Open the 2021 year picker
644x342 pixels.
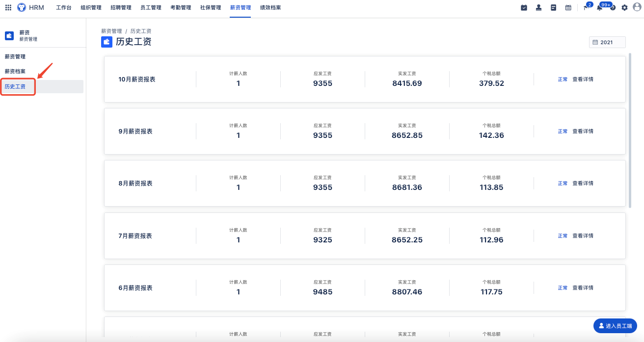(607, 42)
